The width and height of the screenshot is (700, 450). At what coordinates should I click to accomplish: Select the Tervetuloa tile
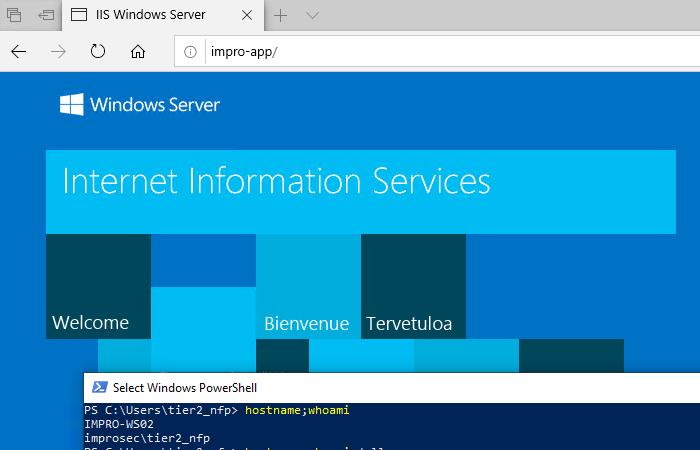pyautogui.click(x=413, y=286)
